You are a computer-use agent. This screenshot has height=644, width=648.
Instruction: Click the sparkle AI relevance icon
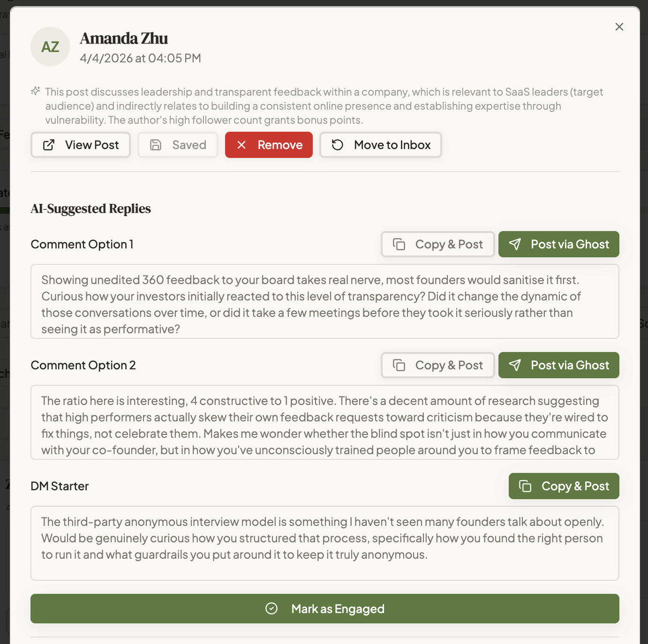[x=35, y=91]
